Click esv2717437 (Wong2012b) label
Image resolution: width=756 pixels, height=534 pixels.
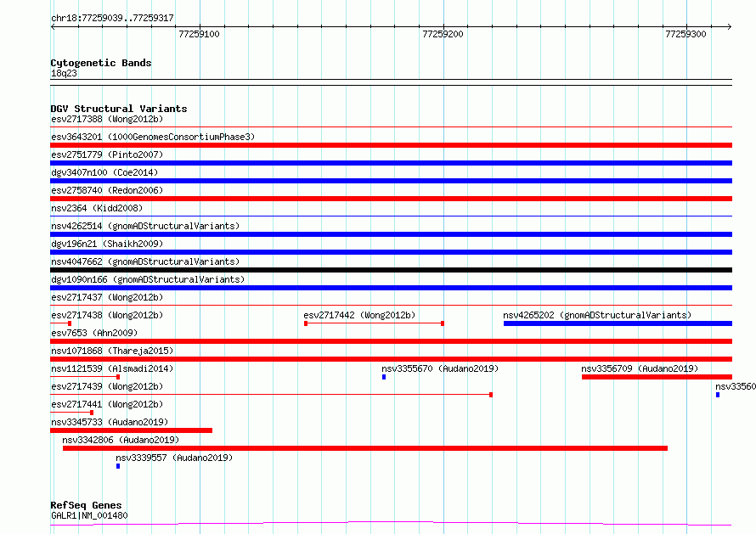107,297
